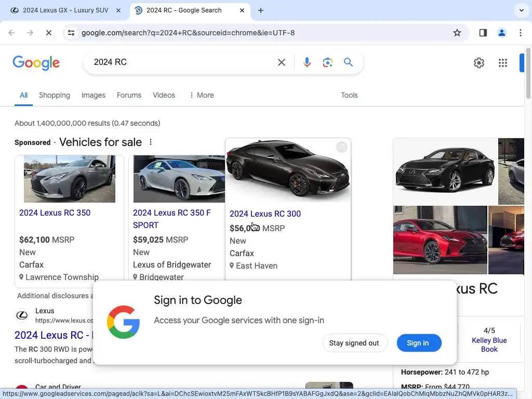532x399 pixels.
Task: Expand the More search filters
Action: click(202, 96)
